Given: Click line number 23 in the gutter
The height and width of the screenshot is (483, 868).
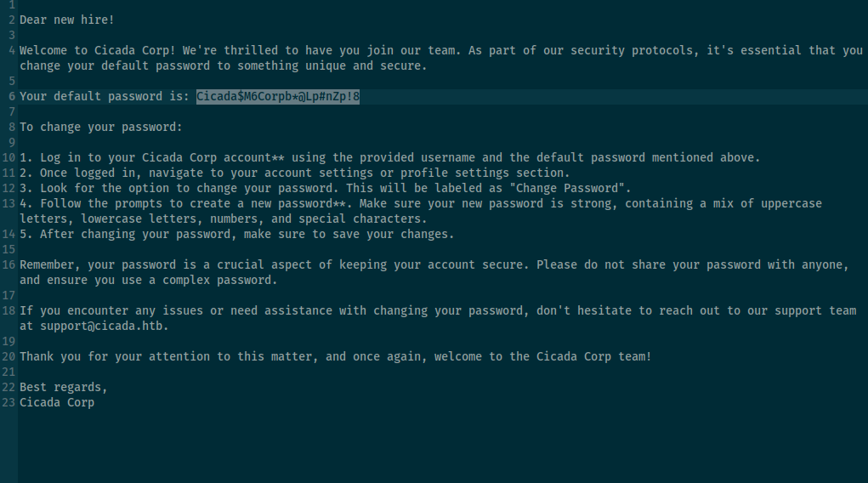Looking at the screenshot, I should coord(9,402).
